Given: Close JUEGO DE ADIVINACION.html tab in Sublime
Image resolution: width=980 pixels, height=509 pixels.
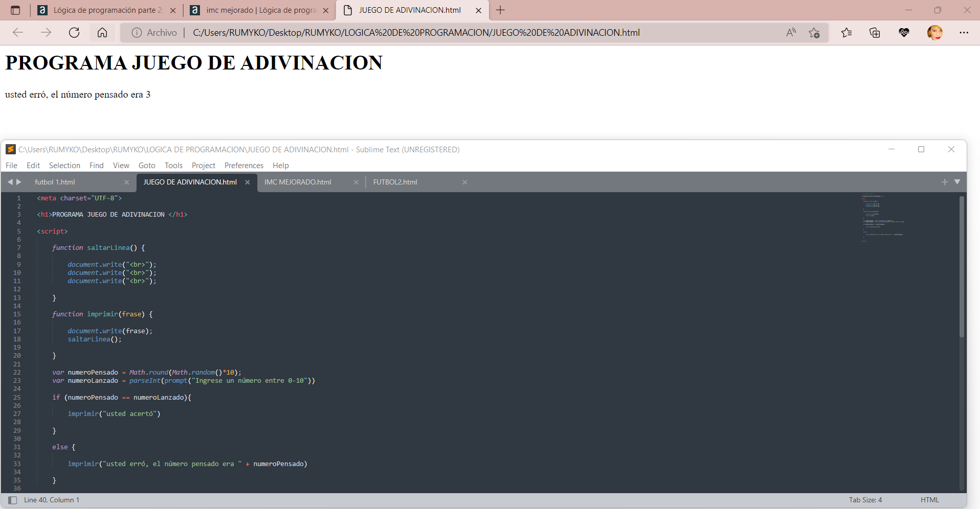Looking at the screenshot, I should [248, 182].
